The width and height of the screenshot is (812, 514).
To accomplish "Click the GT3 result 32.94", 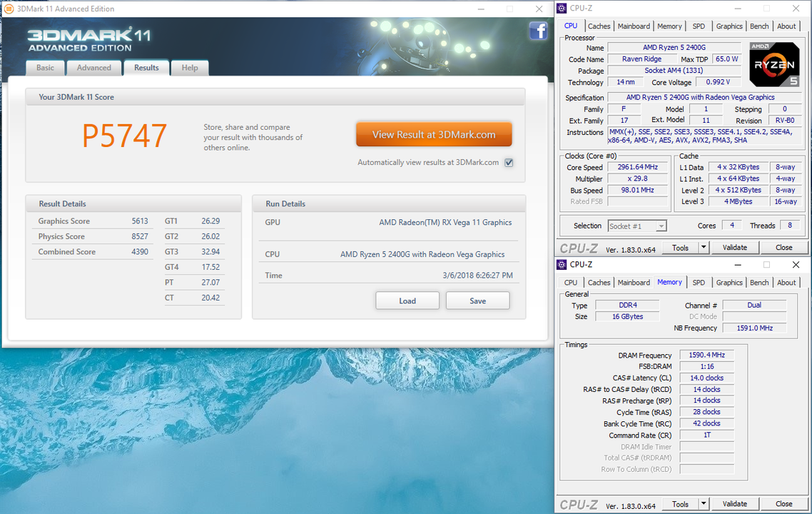I will coord(210,252).
